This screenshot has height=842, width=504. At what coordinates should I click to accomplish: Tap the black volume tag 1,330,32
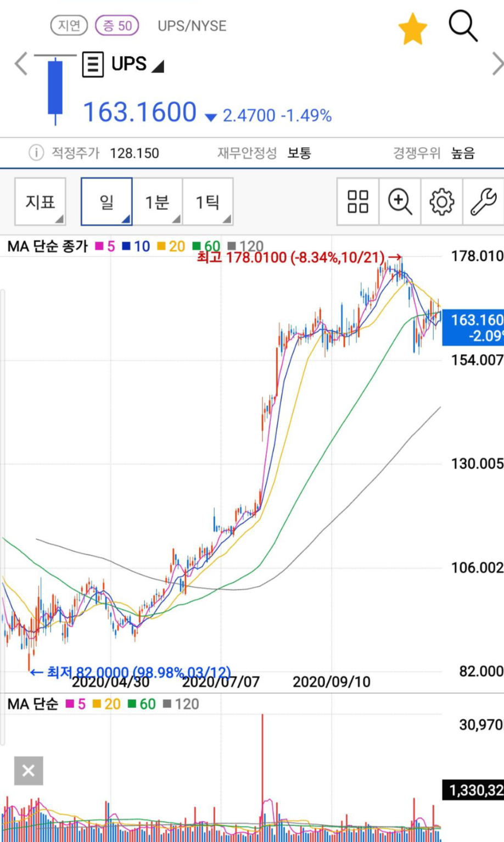[473, 790]
